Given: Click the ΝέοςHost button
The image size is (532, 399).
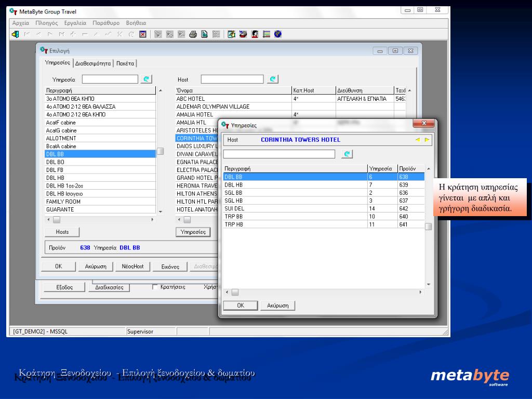Looking at the screenshot, I should [132, 267].
